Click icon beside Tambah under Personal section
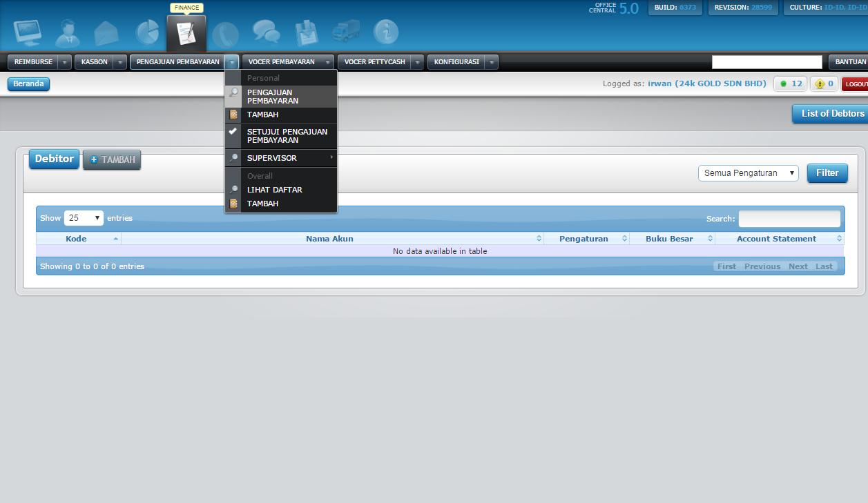 pos(233,115)
